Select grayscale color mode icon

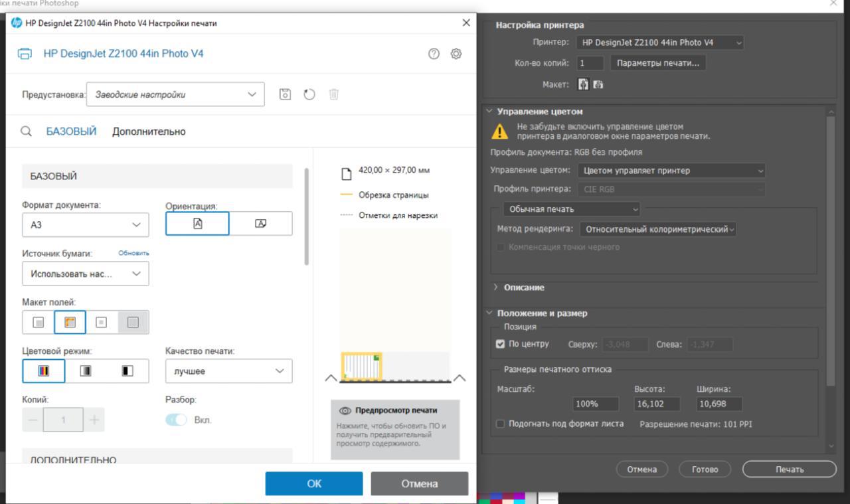(86, 371)
